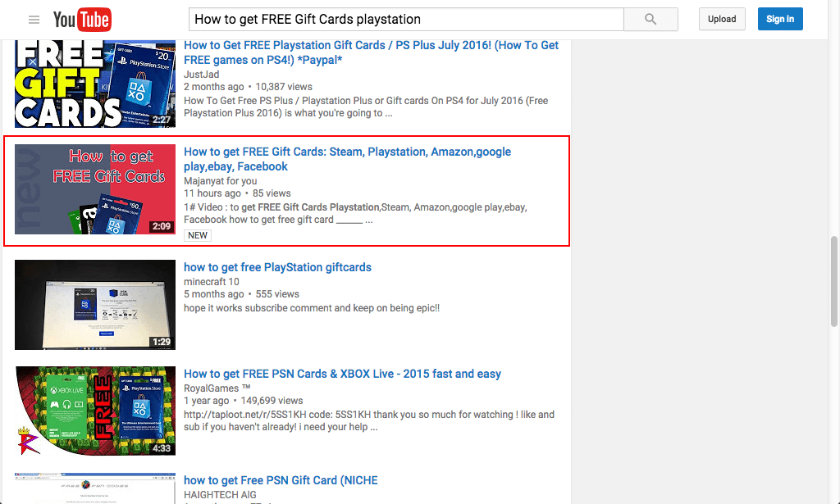This screenshot has height=504, width=840.
Task: Focus the YouTube search text field
Action: (x=406, y=19)
